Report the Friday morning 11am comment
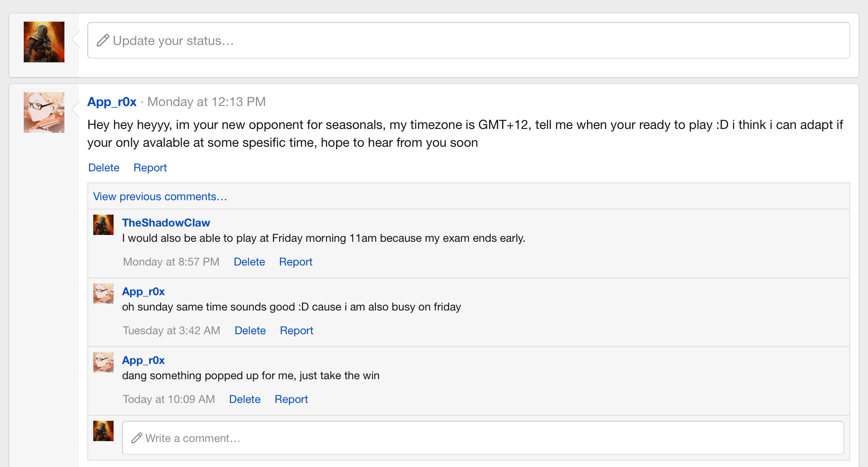Viewport: 868px width, 467px height. (x=295, y=262)
